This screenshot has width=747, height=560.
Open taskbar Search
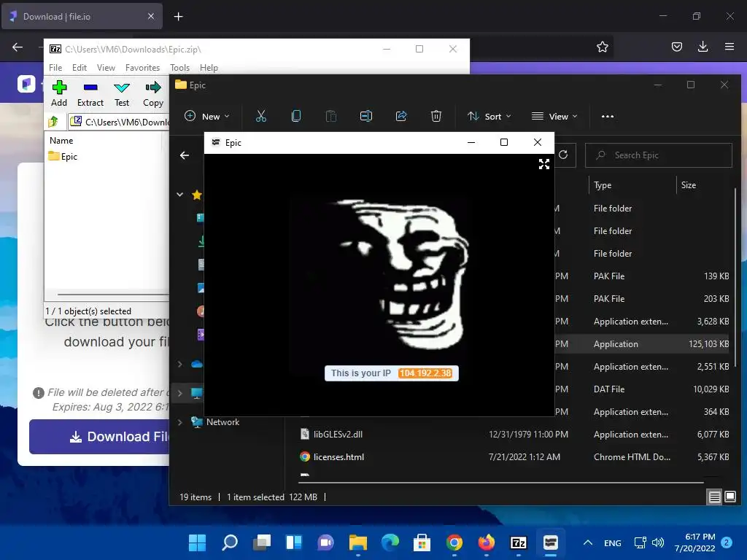point(230,542)
